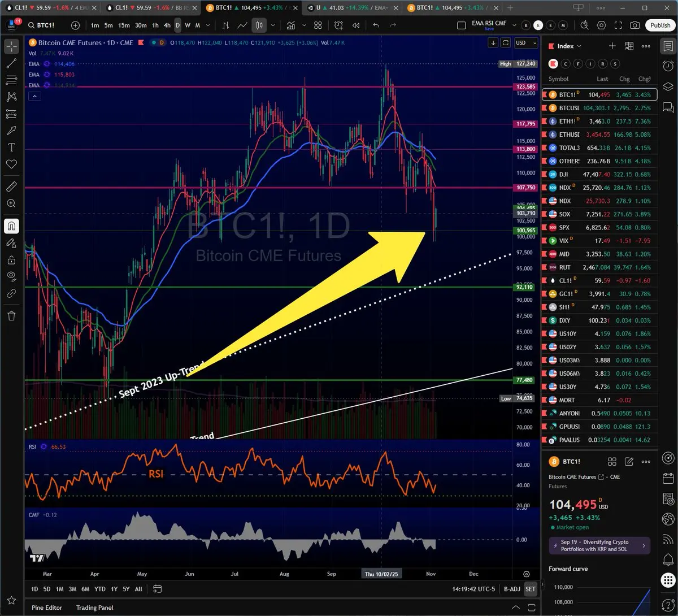Image resolution: width=678 pixels, height=616 pixels.
Task: Select the brush drawing tool
Action: coord(11,131)
